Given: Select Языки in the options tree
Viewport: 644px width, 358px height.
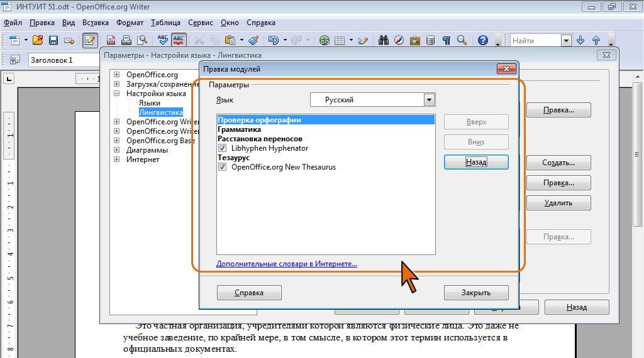Looking at the screenshot, I should click(x=149, y=103).
